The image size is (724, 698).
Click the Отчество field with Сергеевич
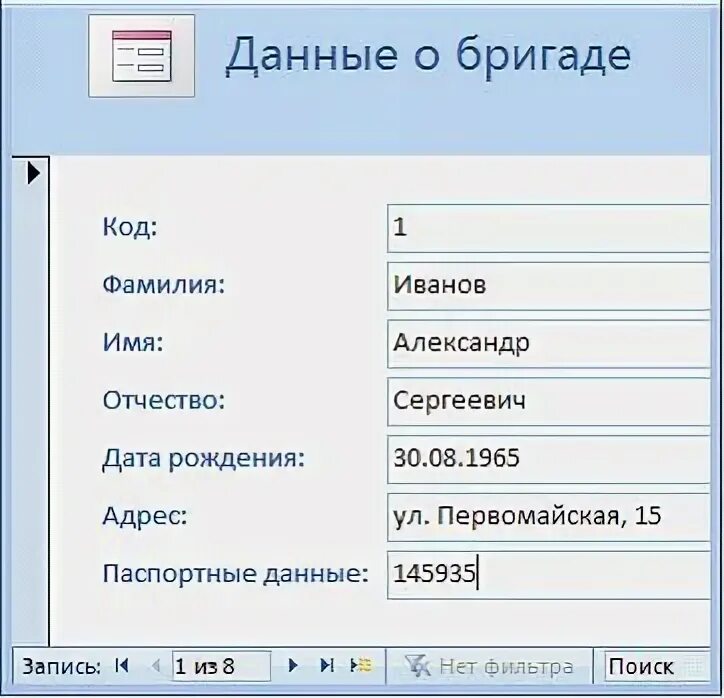pos(548,402)
